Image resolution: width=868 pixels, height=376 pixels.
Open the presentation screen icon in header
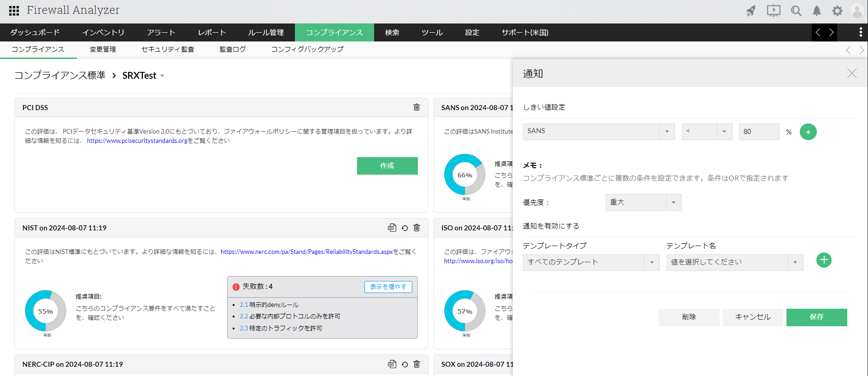pos(774,11)
